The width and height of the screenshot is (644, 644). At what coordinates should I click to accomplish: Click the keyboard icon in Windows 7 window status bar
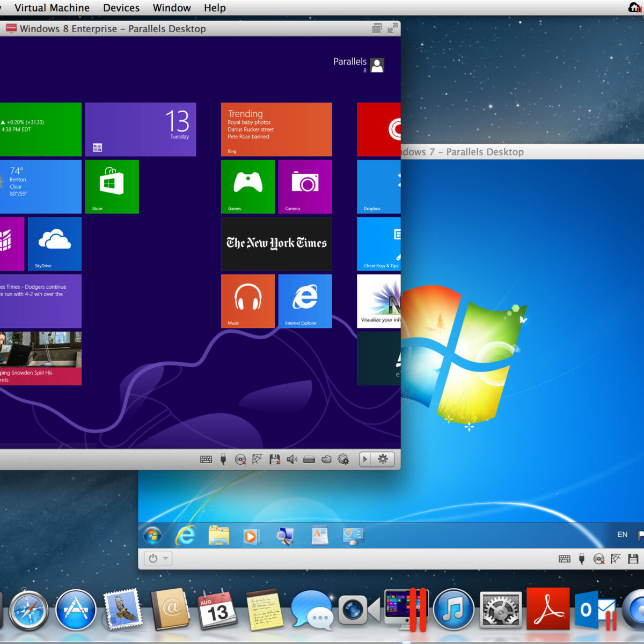pyautogui.click(x=565, y=559)
